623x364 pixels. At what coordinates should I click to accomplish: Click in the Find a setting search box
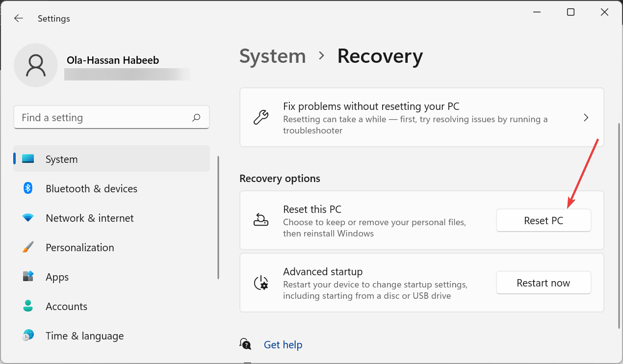[111, 118]
